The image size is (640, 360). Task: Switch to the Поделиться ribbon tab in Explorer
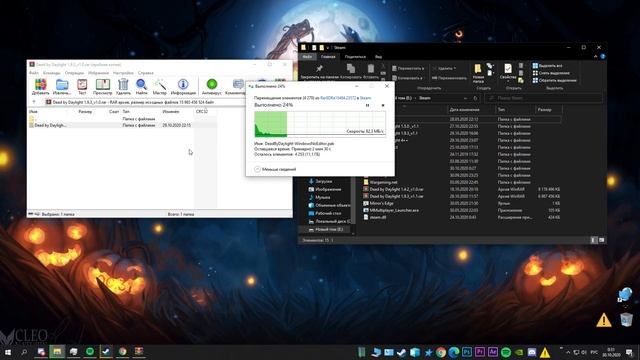click(355, 57)
